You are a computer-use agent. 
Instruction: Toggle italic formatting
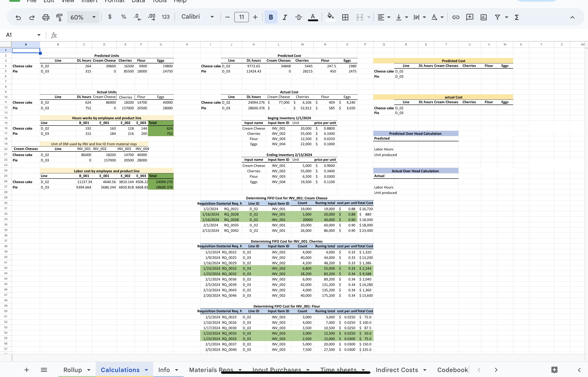284,17
